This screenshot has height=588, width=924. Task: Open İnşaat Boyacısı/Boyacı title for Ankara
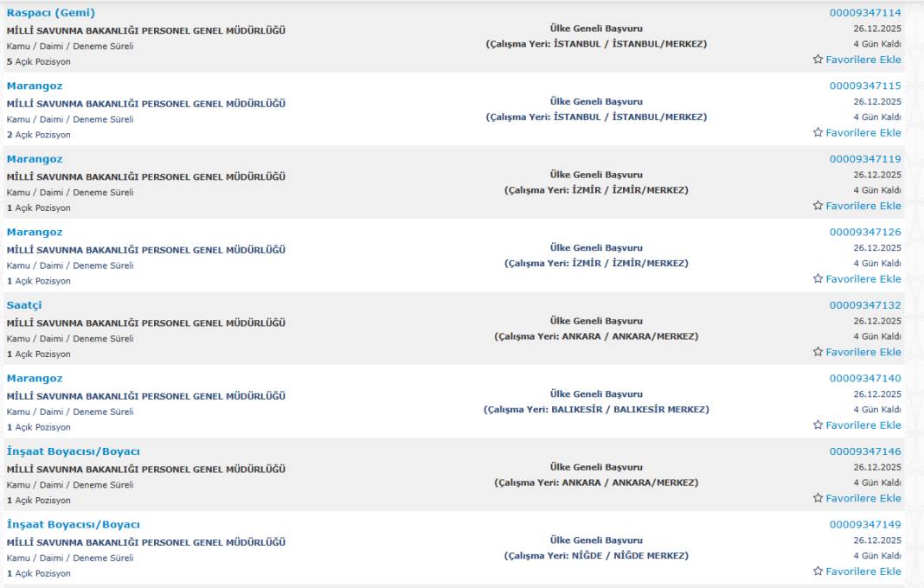coord(74,451)
